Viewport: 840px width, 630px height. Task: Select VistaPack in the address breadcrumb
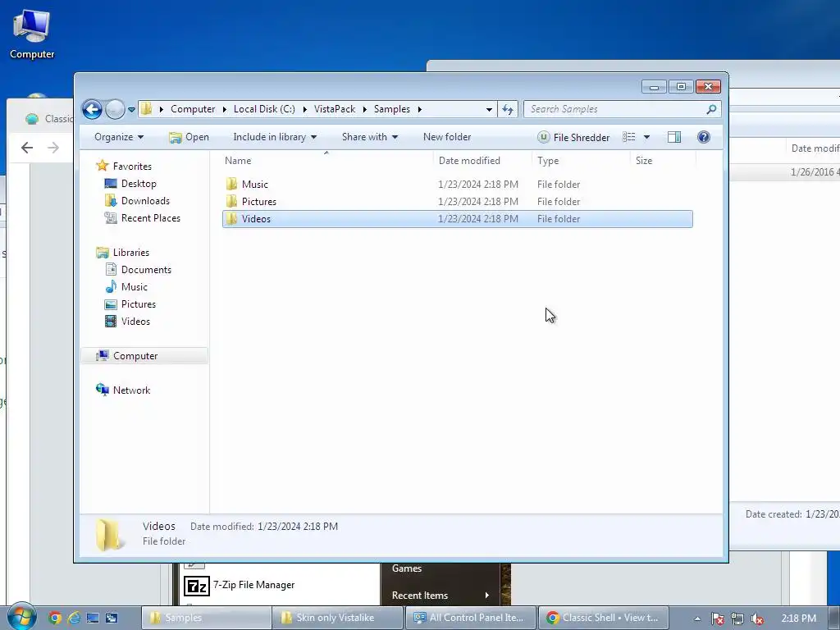point(335,109)
